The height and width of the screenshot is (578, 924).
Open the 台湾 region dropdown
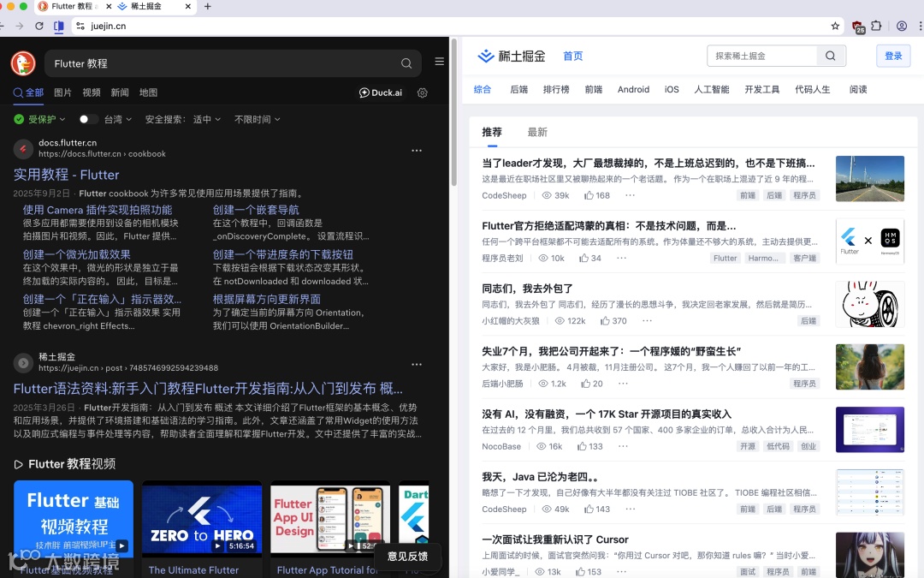[x=118, y=119]
